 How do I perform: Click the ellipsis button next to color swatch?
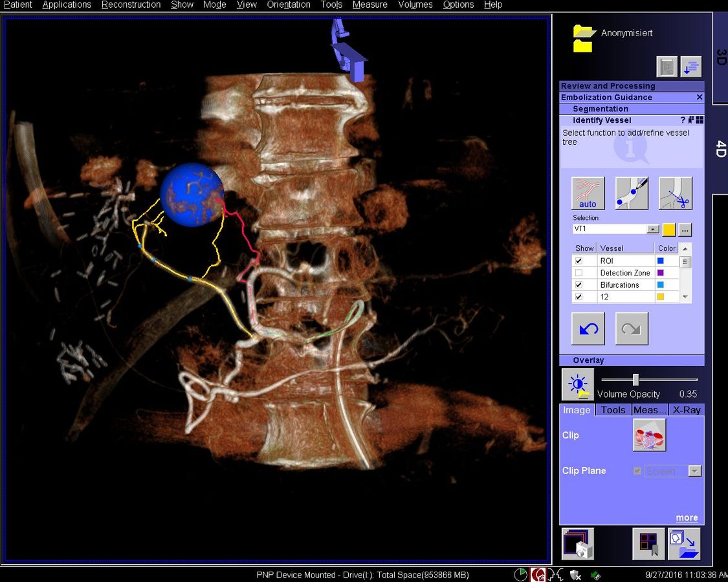[x=685, y=230]
